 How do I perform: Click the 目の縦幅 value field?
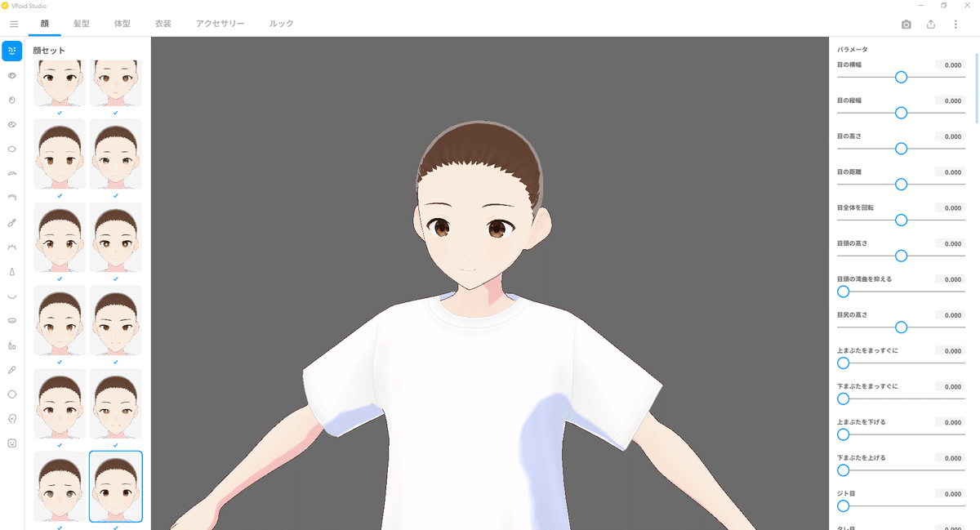click(x=950, y=100)
